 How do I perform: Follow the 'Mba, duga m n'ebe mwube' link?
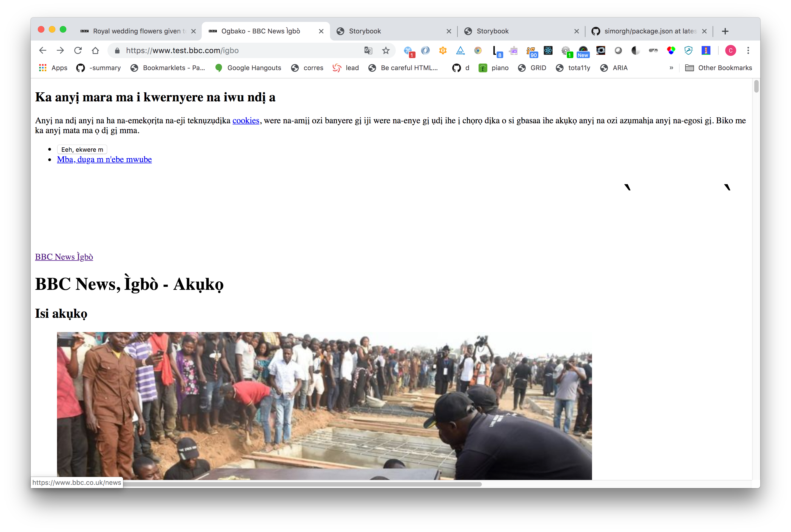click(104, 159)
